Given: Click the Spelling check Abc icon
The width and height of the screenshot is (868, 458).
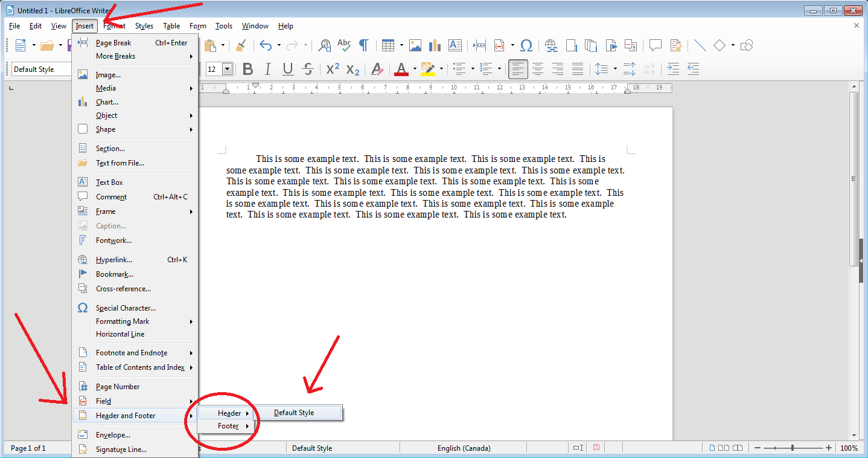Looking at the screenshot, I should (344, 45).
